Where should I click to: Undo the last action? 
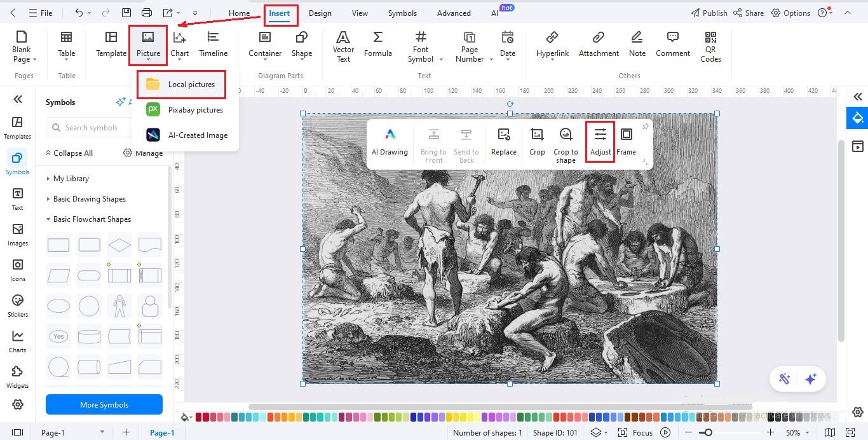point(78,13)
